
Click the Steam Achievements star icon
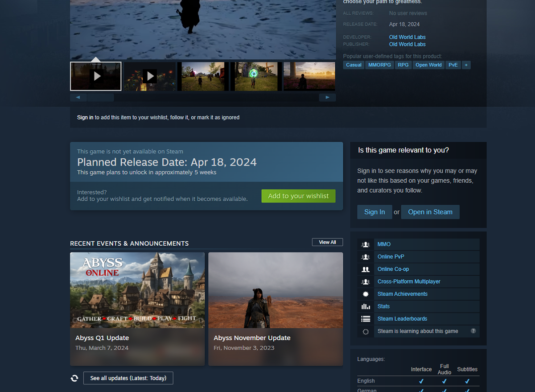point(366,294)
